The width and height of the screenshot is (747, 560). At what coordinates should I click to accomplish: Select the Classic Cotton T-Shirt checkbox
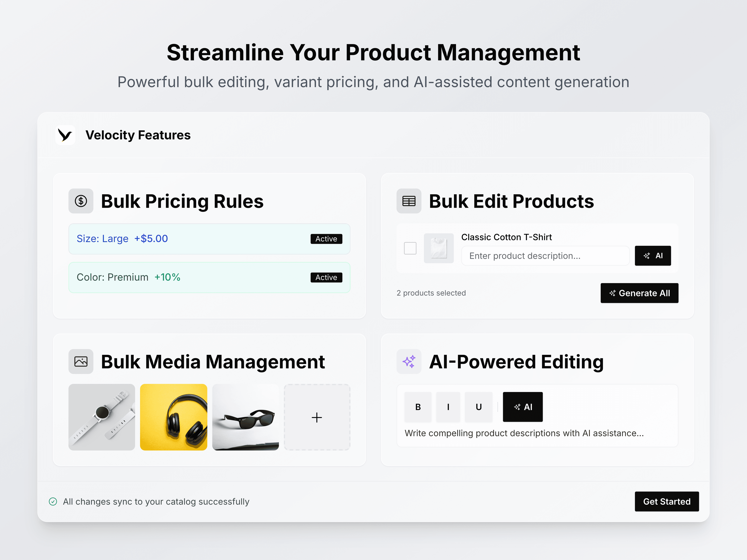[x=410, y=248]
